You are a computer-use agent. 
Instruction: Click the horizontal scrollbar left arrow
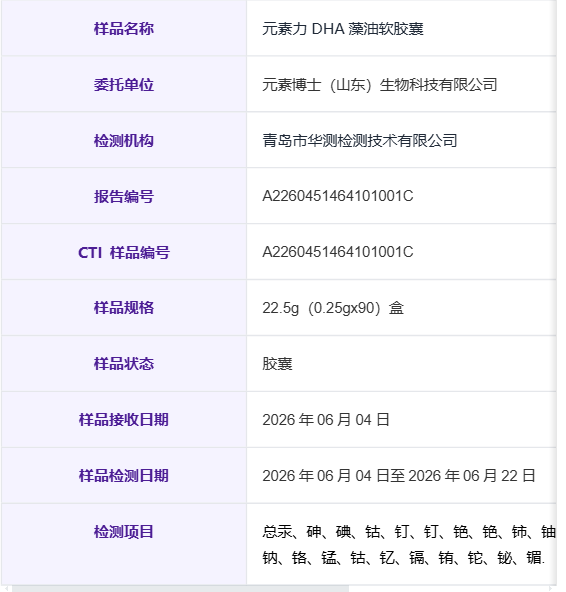coord(7,589)
